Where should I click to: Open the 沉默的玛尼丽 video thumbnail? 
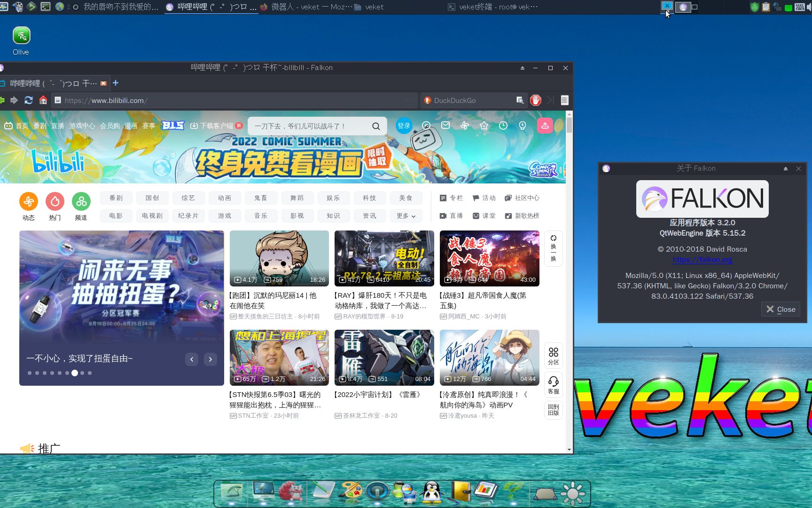(x=279, y=258)
